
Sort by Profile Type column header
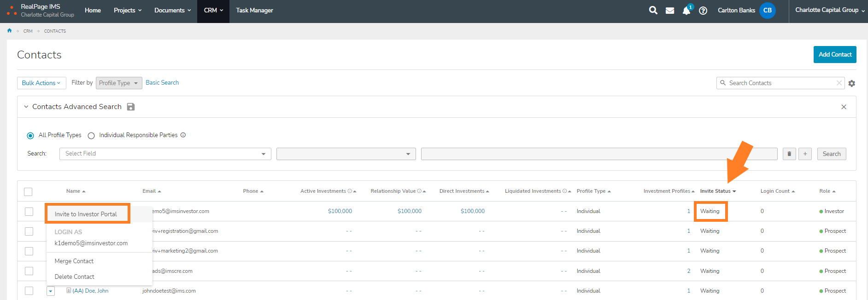pyautogui.click(x=593, y=191)
